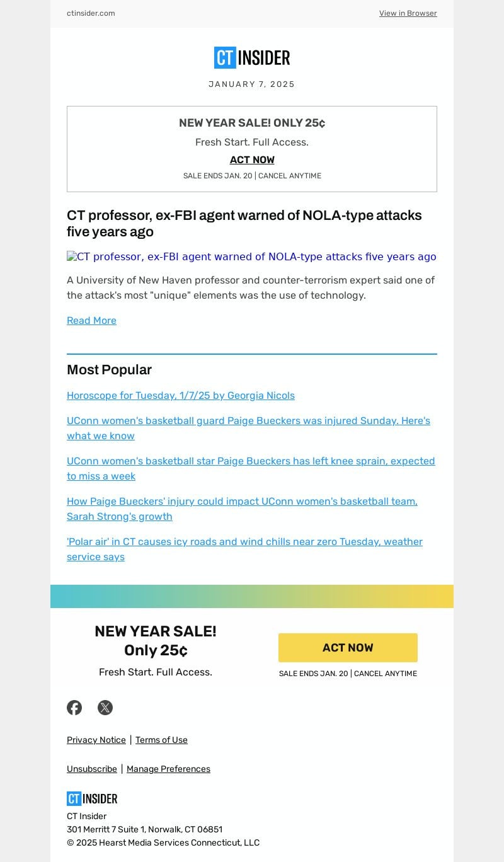
Task: Click the underlined ACT NOW link in sale banner
Action: (252, 160)
